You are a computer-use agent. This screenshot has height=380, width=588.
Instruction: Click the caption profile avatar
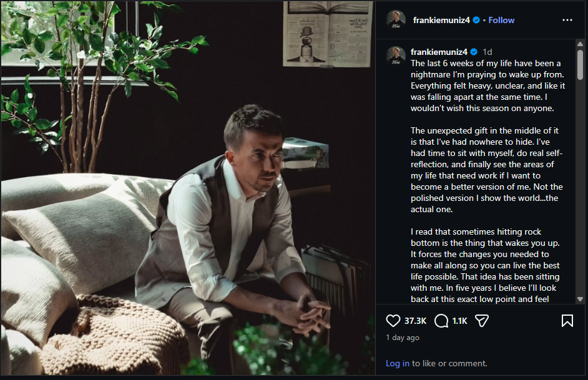click(x=396, y=56)
